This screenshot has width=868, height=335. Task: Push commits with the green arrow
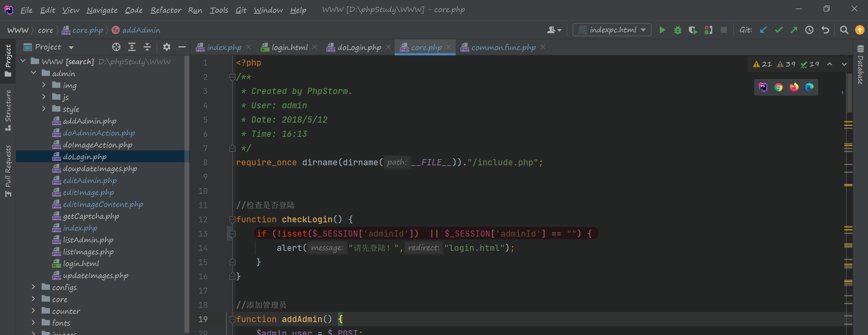(x=794, y=30)
